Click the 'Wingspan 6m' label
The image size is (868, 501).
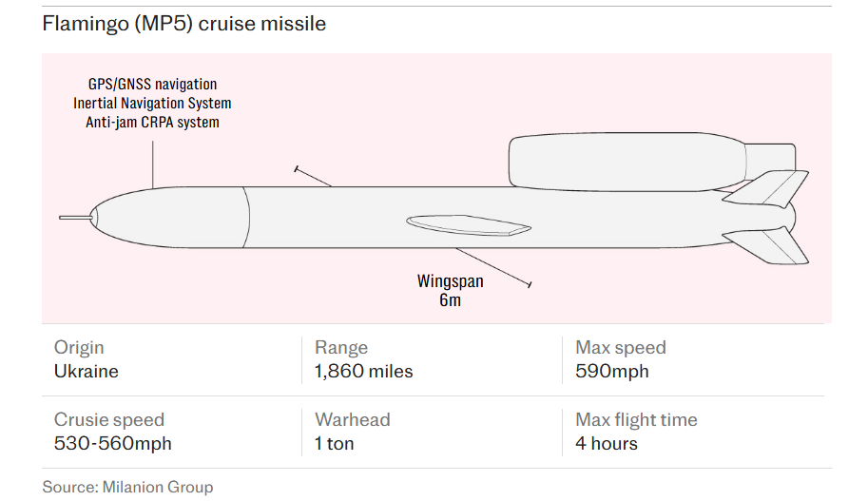[450, 291]
